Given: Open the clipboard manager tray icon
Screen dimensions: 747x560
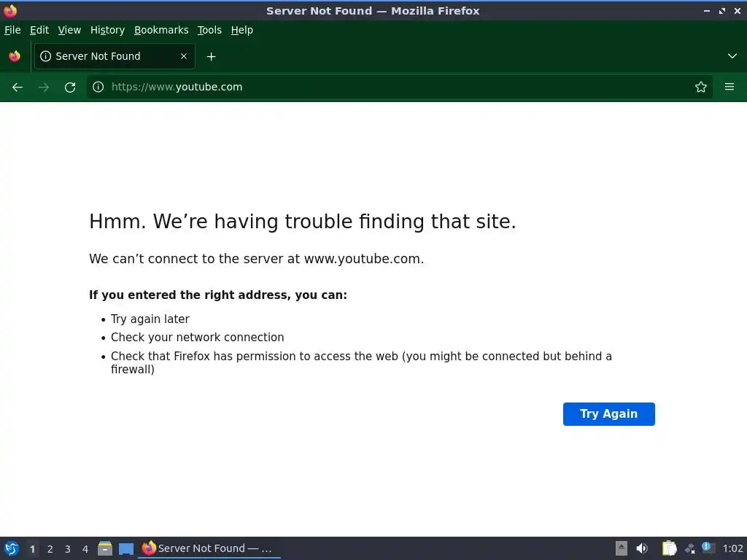Looking at the screenshot, I should pyautogui.click(x=670, y=548).
